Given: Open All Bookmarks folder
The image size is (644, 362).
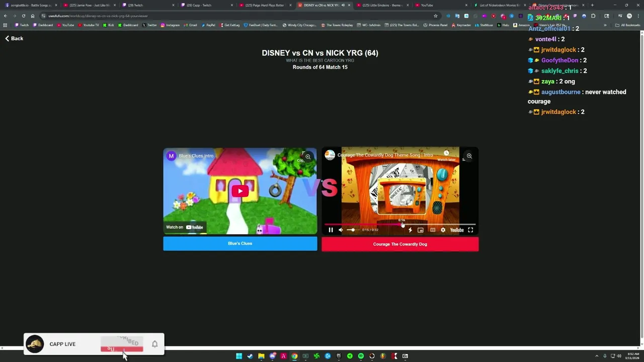Looking at the screenshot, I should pos(628,25).
